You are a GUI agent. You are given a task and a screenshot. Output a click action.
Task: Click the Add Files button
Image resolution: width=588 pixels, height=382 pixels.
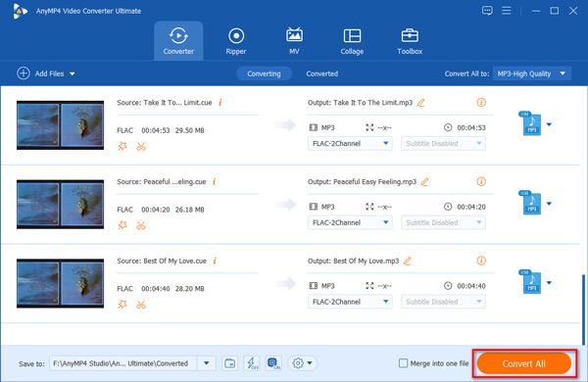[x=45, y=73]
